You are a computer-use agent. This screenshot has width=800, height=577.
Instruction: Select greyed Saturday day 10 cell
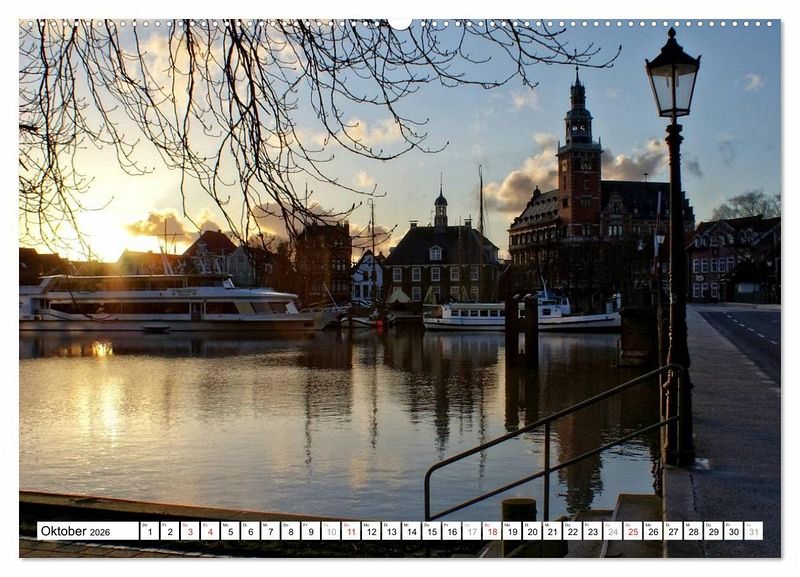pos(331,531)
